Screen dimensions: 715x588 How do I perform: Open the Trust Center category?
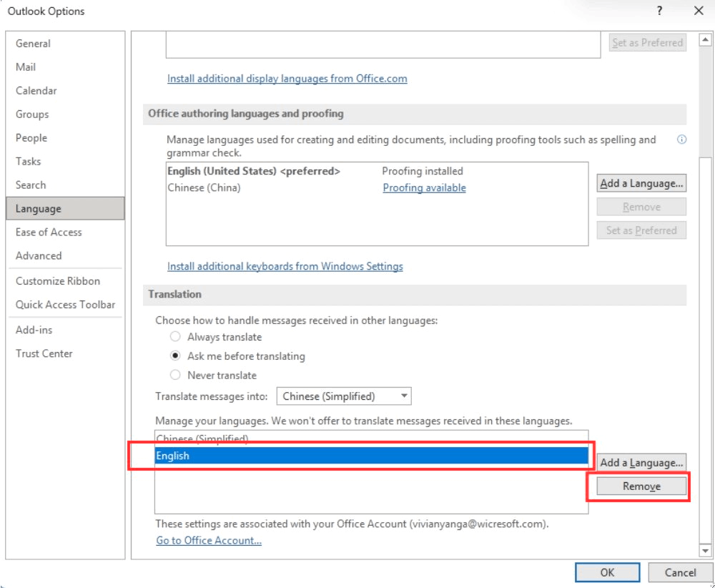coord(65,353)
